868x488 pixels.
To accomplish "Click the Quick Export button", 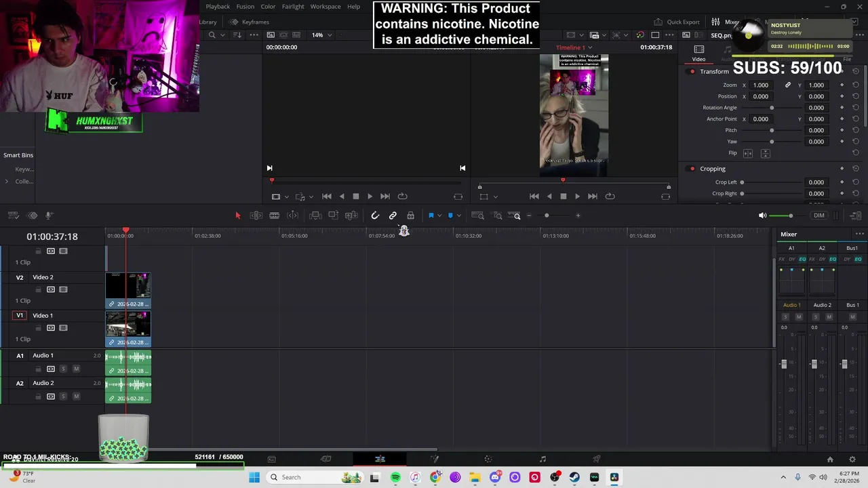I will point(677,22).
